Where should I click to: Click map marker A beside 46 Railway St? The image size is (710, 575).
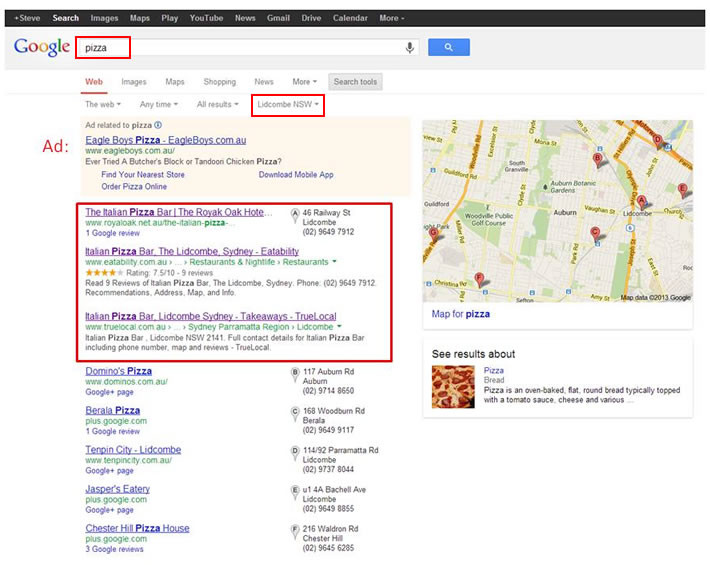coord(295,213)
